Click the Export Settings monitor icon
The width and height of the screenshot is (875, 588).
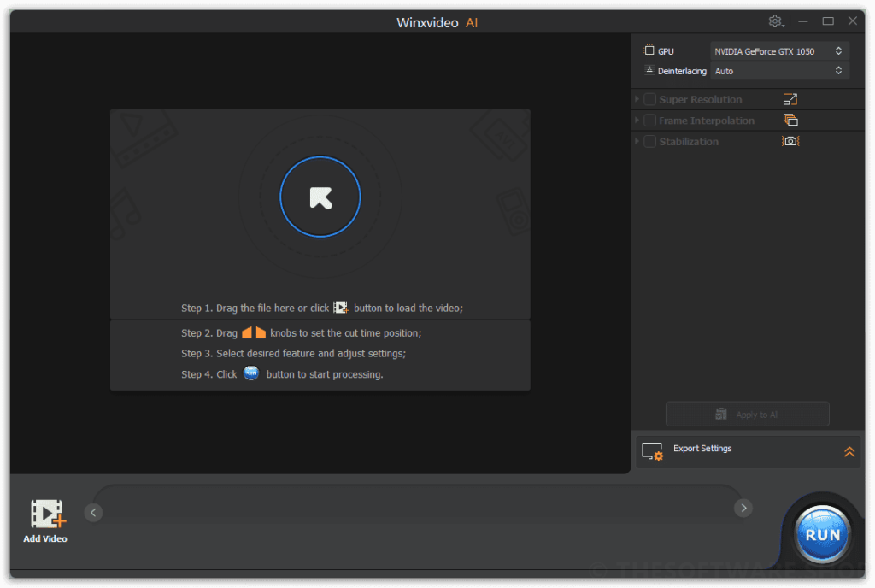[652, 451]
